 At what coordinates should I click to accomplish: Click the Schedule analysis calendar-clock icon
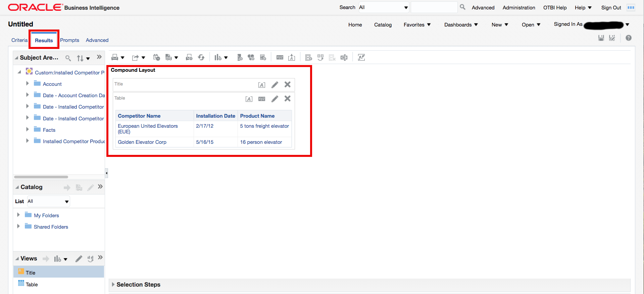pyautogui.click(x=156, y=57)
